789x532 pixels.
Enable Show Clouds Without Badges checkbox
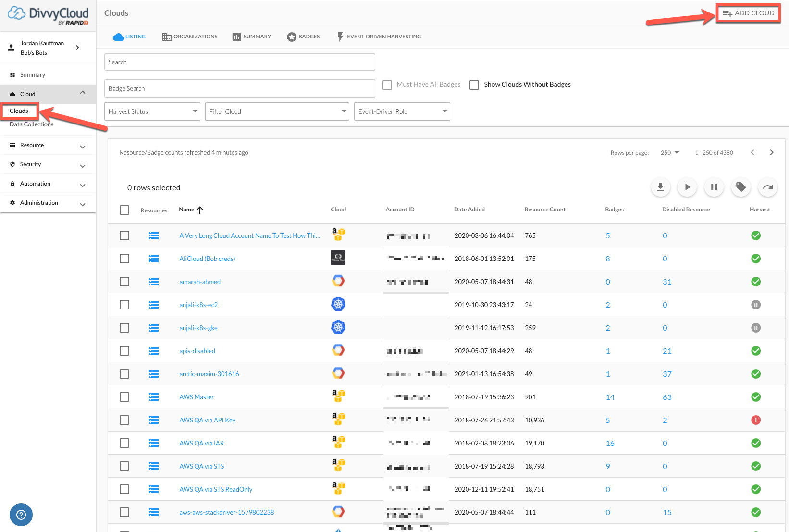pos(474,85)
